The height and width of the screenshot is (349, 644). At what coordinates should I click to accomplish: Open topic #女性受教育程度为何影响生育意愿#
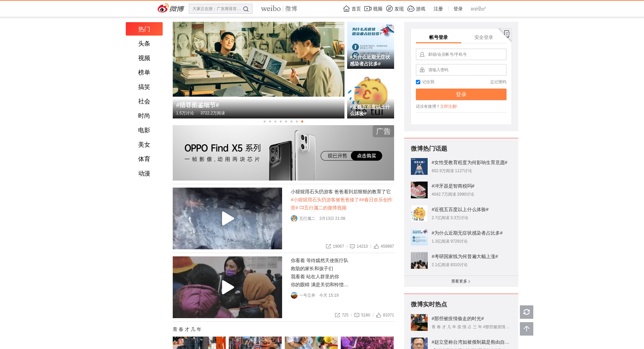point(469,162)
